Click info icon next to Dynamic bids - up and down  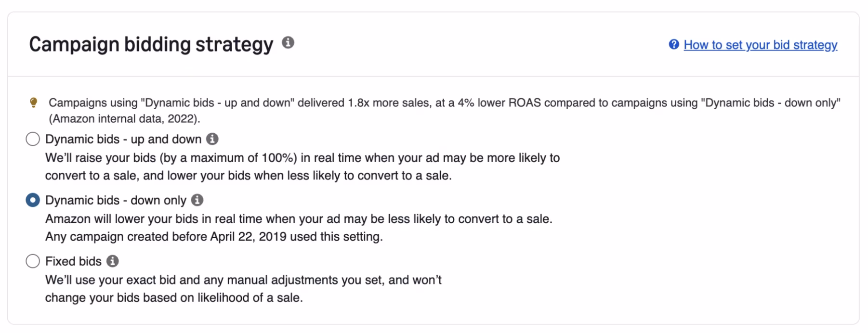212,139
